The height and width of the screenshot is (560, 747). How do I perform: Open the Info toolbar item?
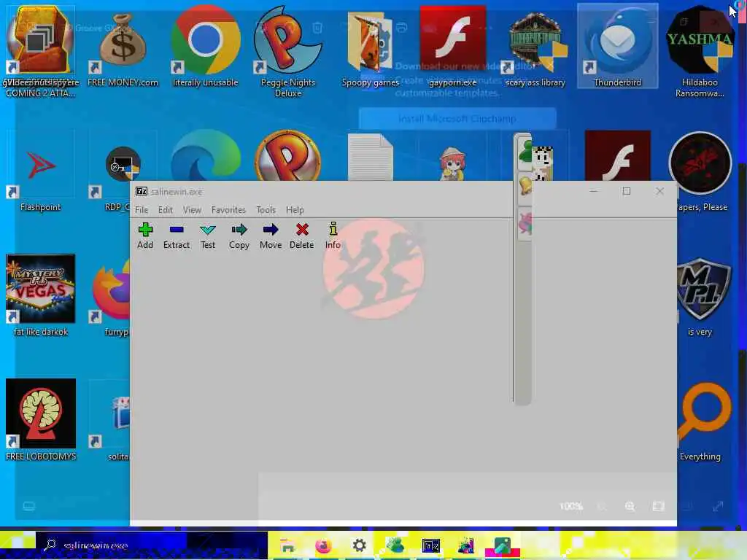pyautogui.click(x=333, y=236)
